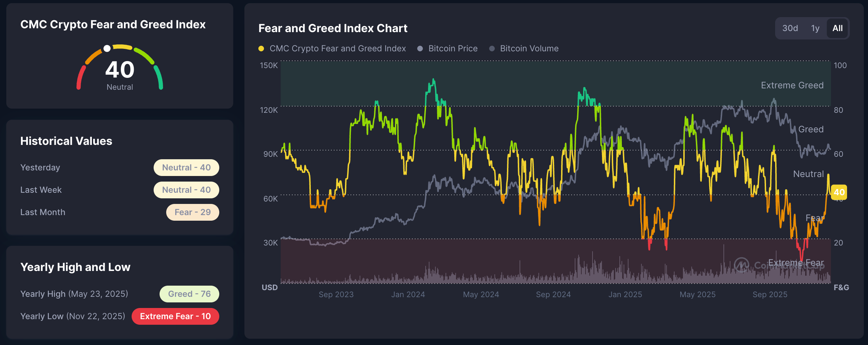The height and width of the screenshot is (345, 868).
Task: Click the white gauge indicator dot
Action: [x=107, y=49]
